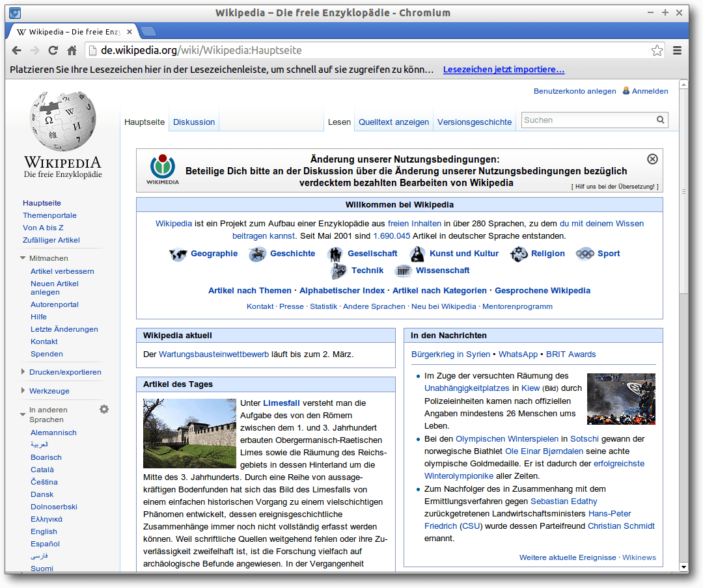Bookmark this page with the star icon
The width and height of the screenshot is (703, 588).
[657, 50]
